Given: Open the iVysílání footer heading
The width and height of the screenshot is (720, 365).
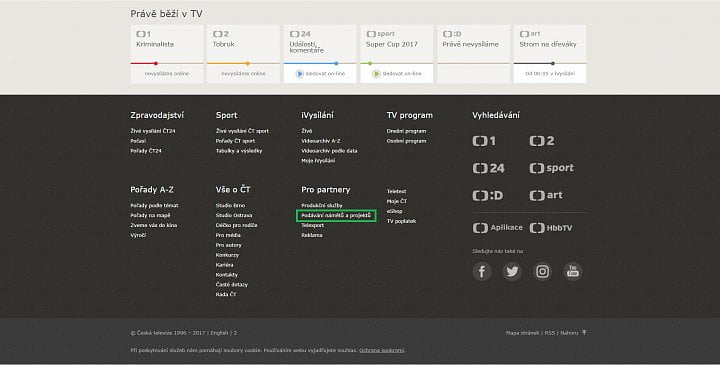Looking at the screenshot, I should (317, 115).
